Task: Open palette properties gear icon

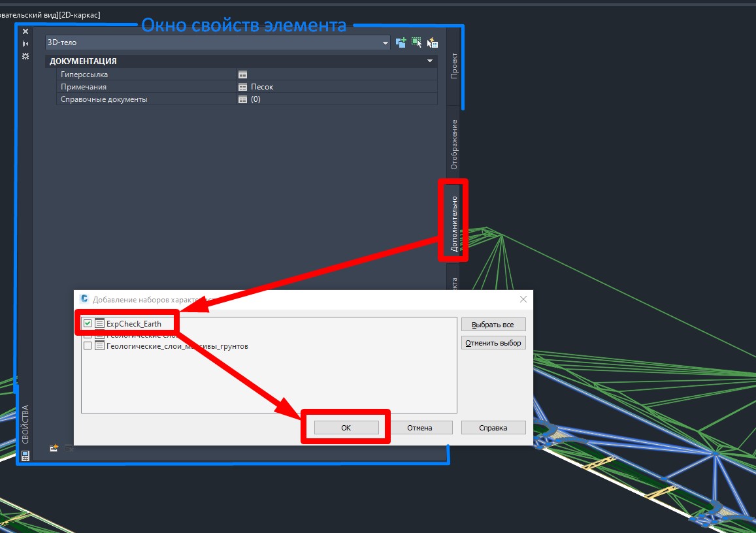Action: pyautogui.click(x=25, y=56)
